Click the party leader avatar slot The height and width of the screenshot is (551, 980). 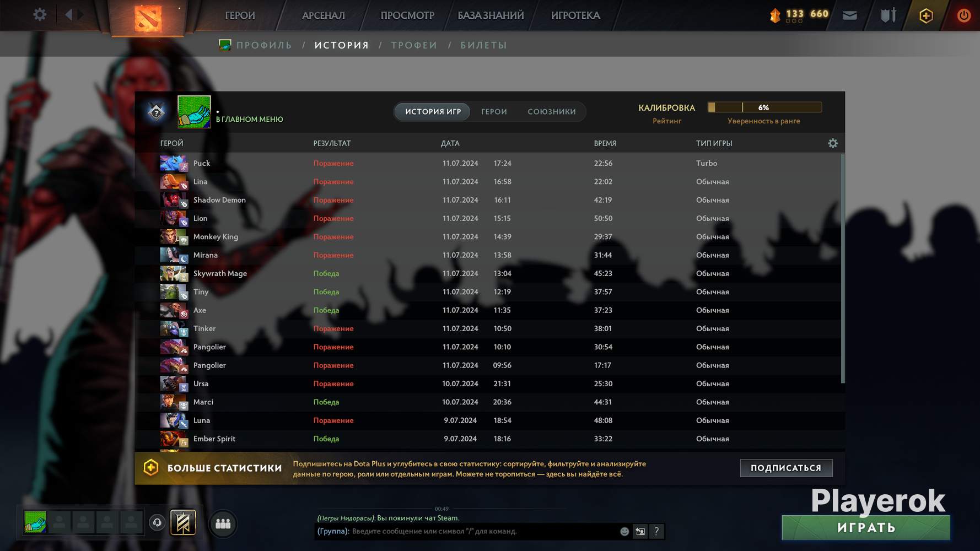[35, 522]
